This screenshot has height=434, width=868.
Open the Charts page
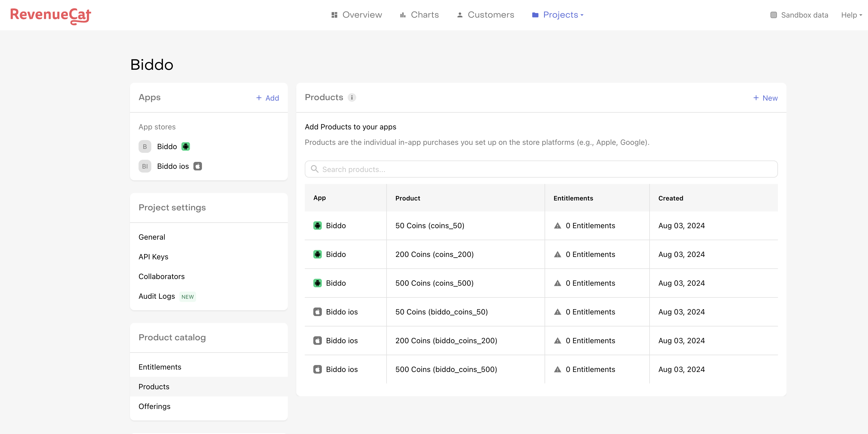pyautogui.click(x=419, y=15)
